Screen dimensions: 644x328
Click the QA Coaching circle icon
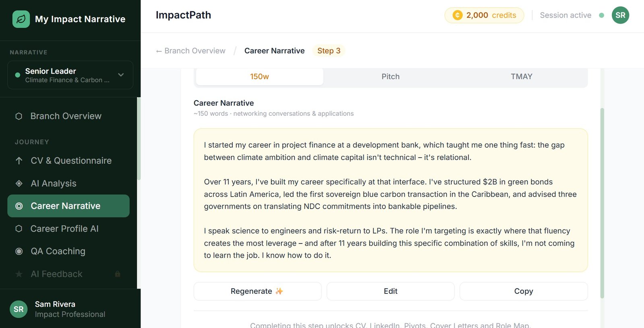tap(19, 251)
